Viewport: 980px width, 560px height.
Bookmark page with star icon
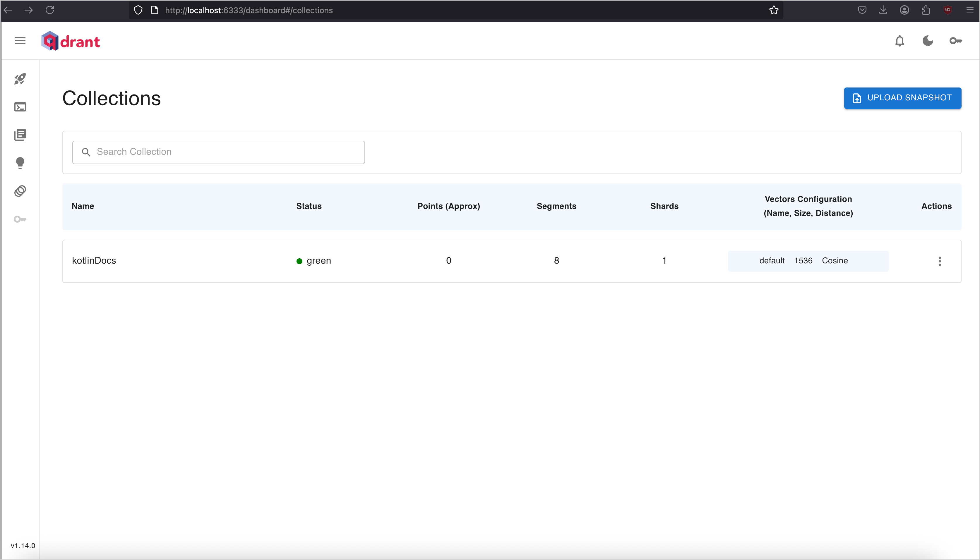coord(774,10)
